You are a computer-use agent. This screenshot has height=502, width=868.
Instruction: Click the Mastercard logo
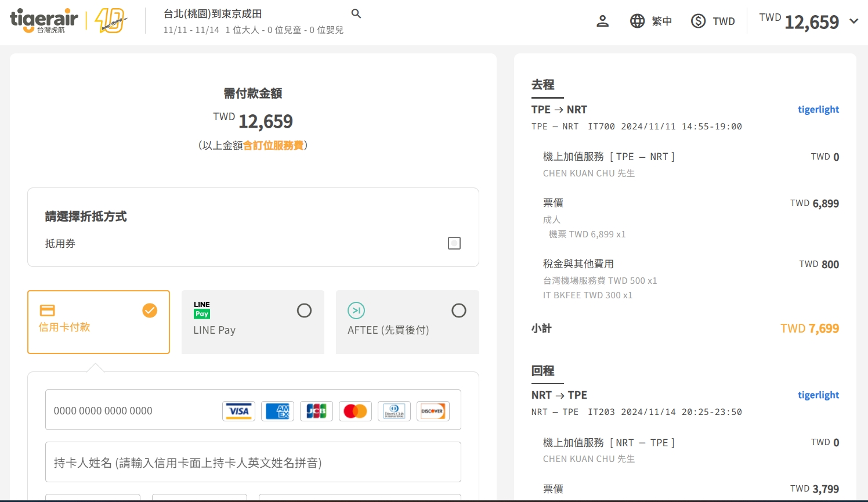355,411
